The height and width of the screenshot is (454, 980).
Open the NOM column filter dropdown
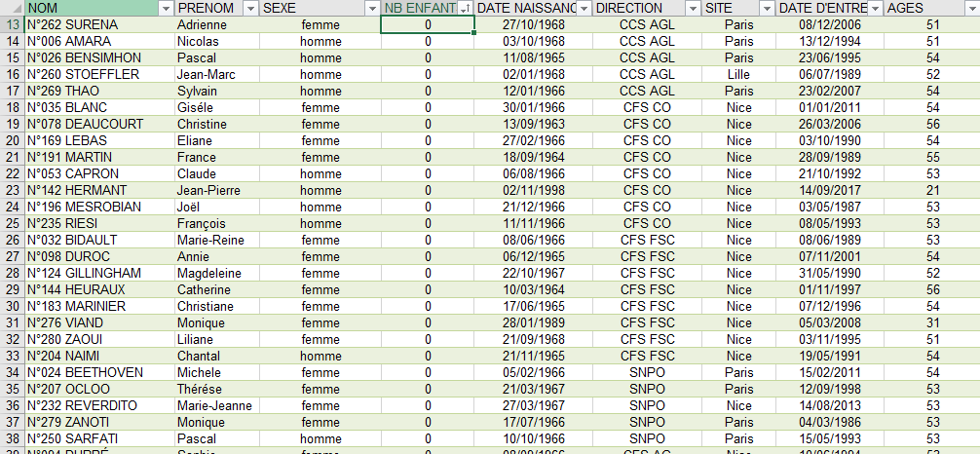tap(165, 8)
